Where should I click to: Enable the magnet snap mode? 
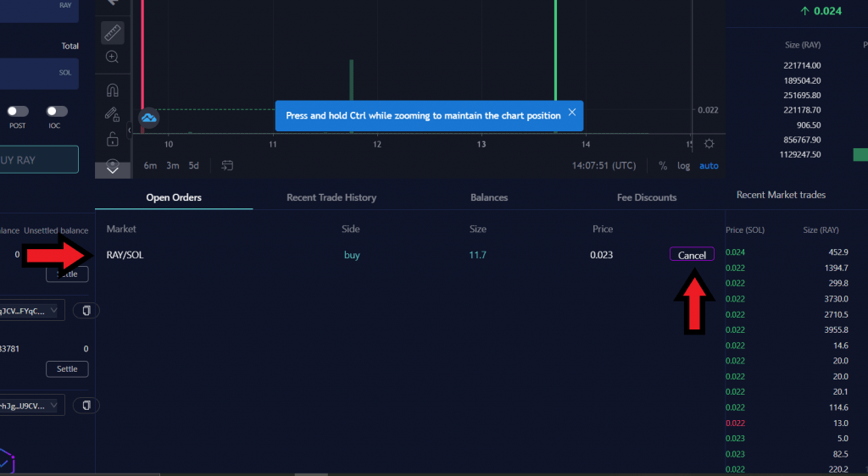point(112,90)
